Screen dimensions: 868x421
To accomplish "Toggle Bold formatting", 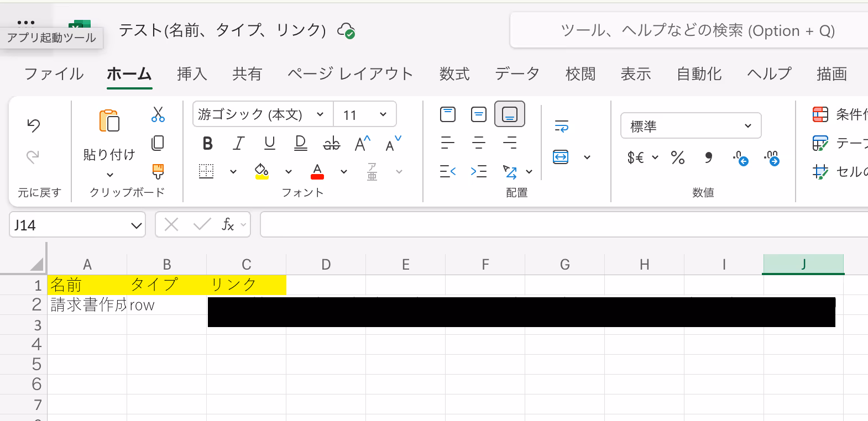I will coord(208,144).
